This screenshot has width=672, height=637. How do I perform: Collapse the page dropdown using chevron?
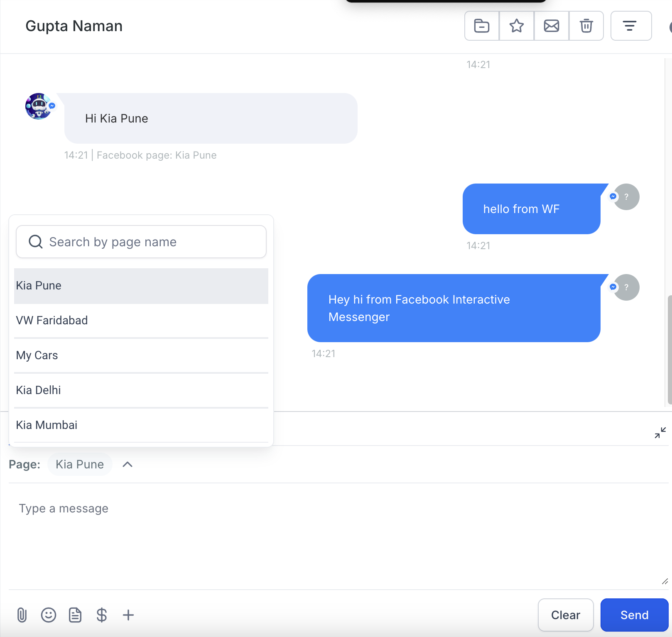coord(128,464)
